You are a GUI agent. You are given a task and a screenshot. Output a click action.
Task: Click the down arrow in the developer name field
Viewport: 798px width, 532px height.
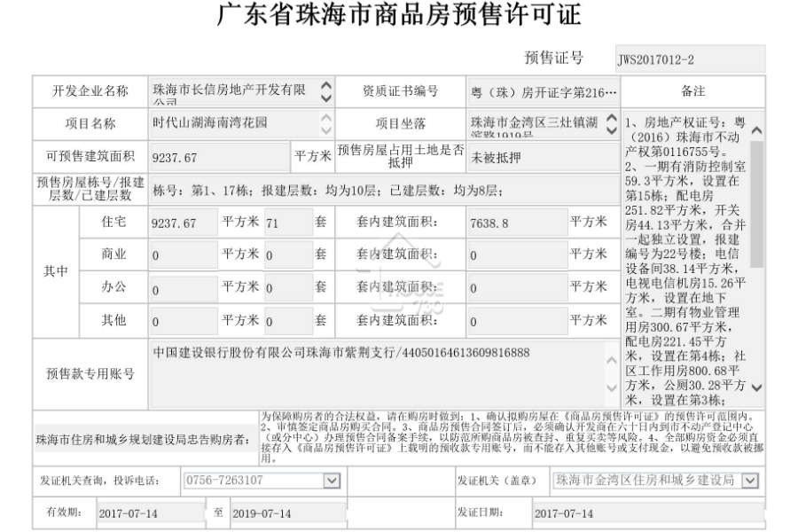326,98
